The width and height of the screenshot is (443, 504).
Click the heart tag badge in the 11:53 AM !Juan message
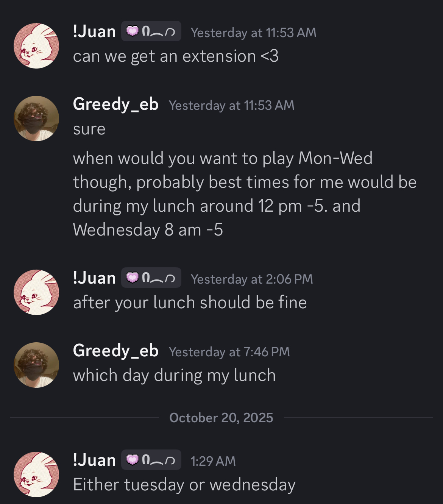[x=151, y=31]
